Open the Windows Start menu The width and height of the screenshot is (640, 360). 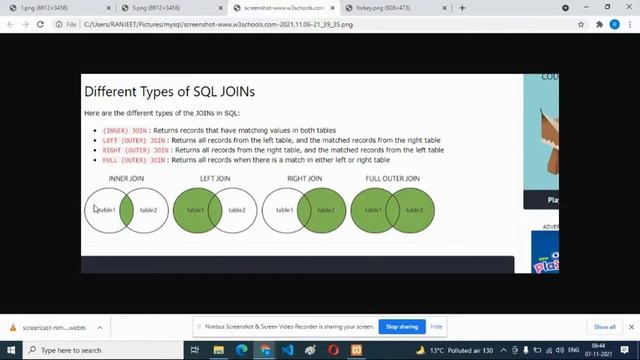11,350
